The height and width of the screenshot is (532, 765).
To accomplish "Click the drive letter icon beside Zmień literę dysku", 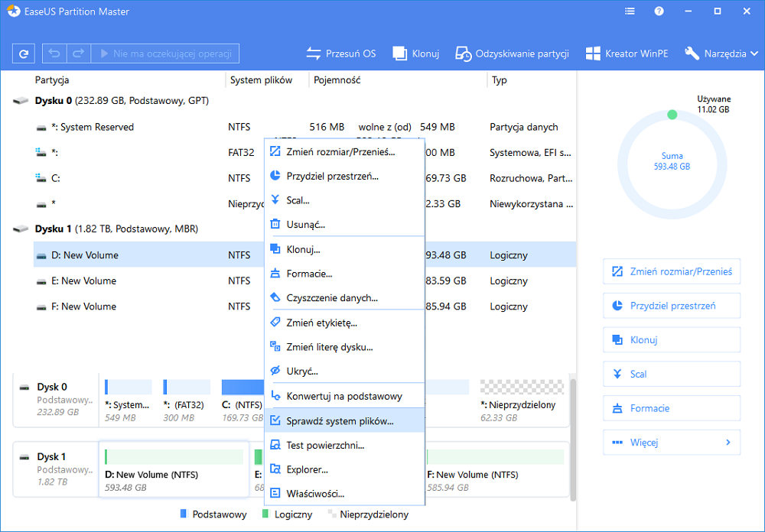I will coord(275,347).
